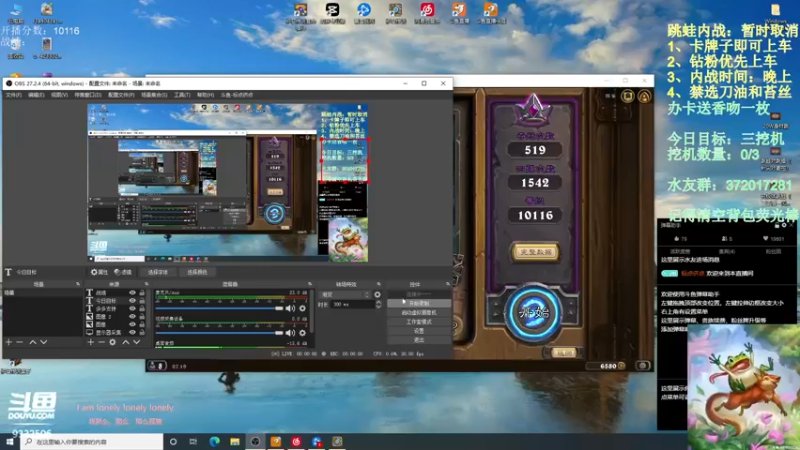The width and height of the screenshot is (800, 450).
Task: Open settings gear for second mixer channel
Action: [303, 333]
